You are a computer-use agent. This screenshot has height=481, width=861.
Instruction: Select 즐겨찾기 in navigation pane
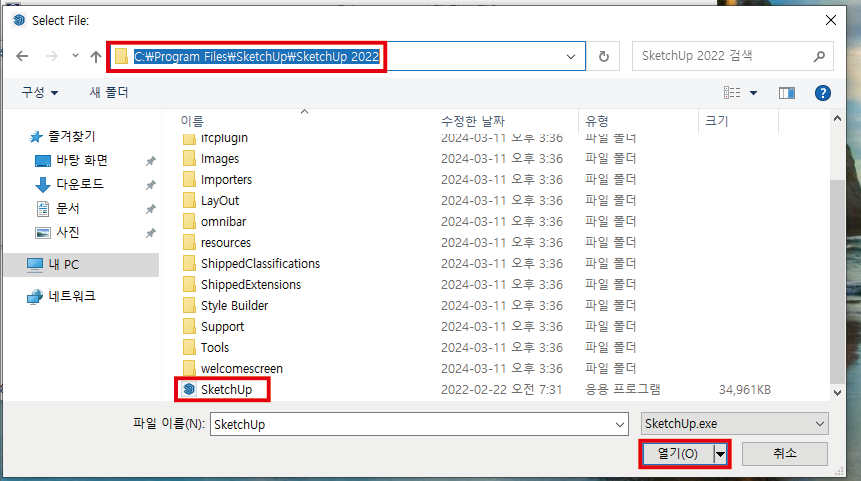coord(71,136)
